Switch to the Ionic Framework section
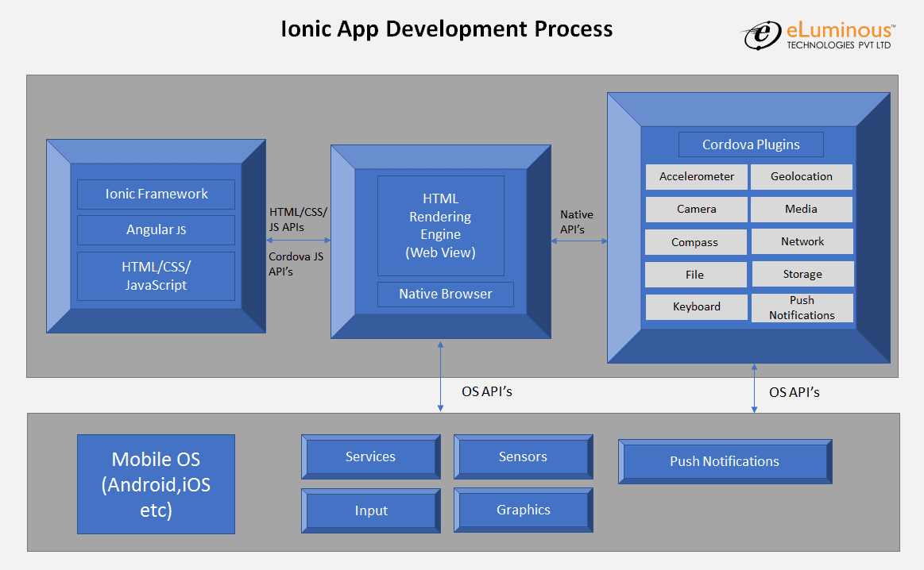 (156, 194)
